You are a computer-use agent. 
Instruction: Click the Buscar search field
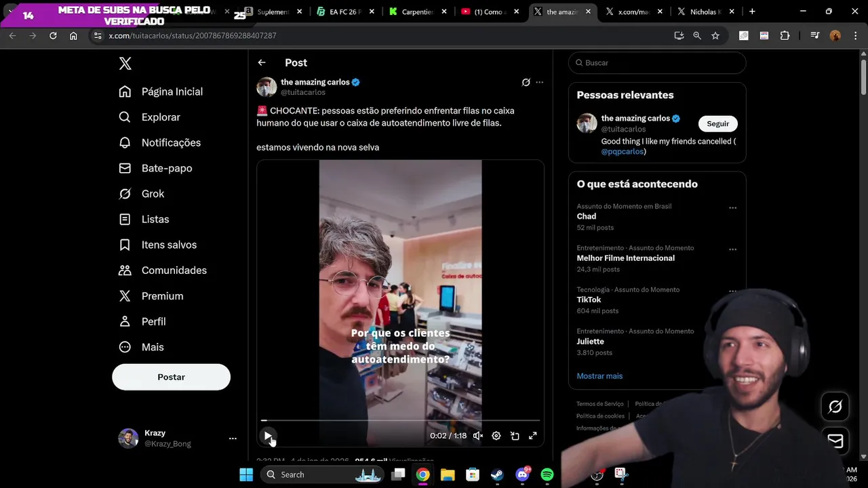click(657, 63)
